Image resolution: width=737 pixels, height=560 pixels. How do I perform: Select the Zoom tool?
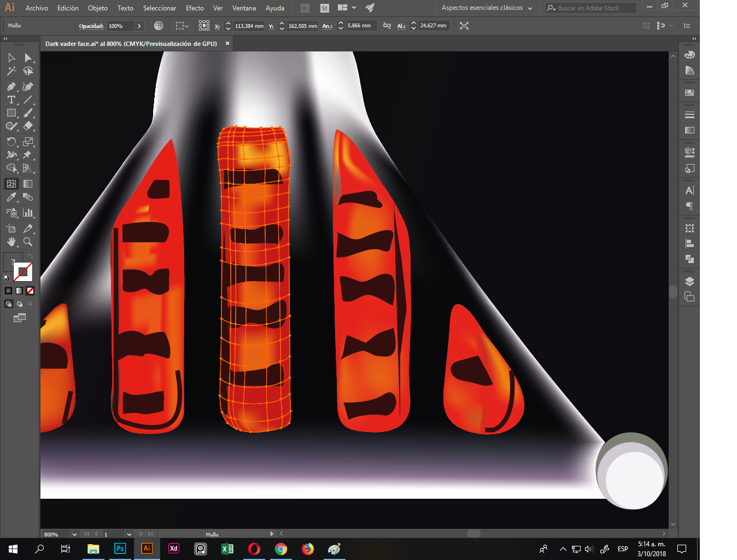(28, 242)
